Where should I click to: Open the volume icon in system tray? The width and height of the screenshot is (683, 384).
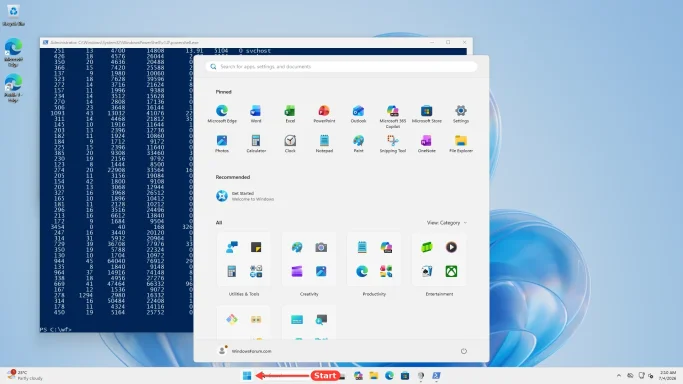(651, 375)
